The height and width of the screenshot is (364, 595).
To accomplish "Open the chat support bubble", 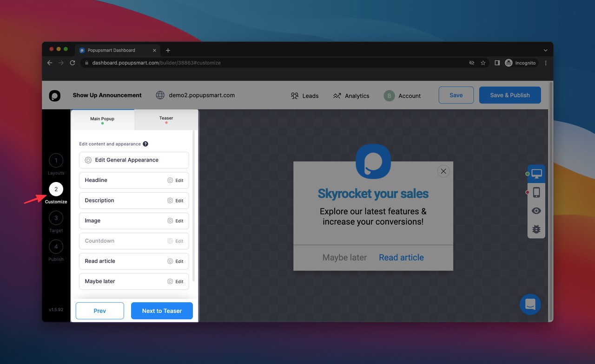I will pos(530,304).
